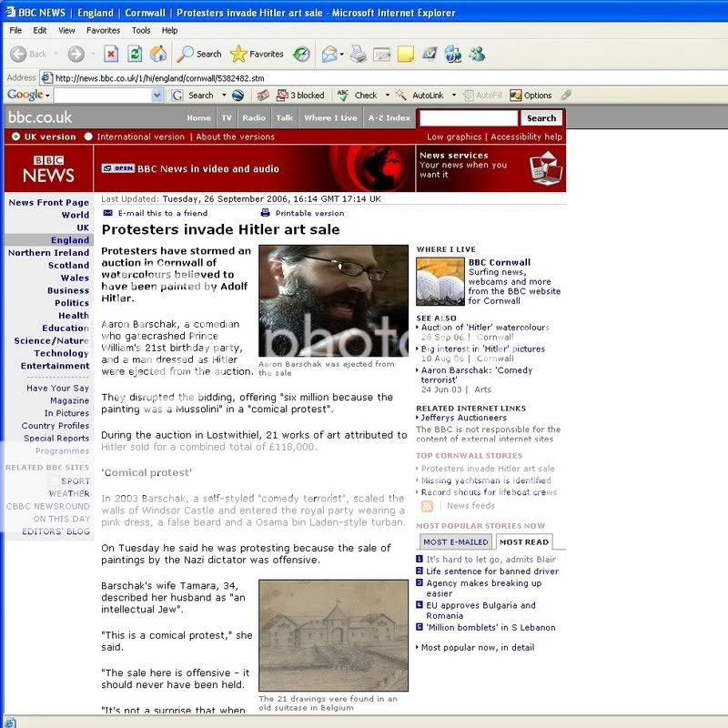Open the Jefferys Auctioneers external link
Viewport: 728px width, 728px height.
point(463,418)
